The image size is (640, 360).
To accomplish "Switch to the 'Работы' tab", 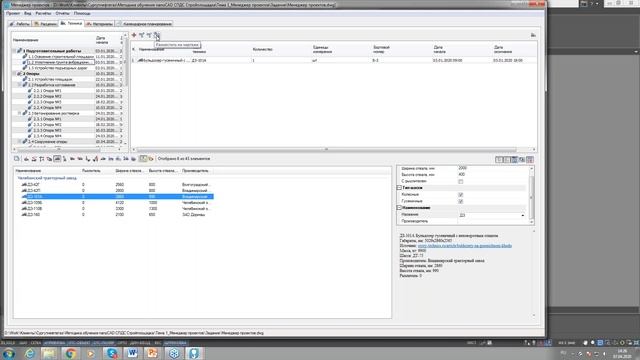I will (x=20, y=24).
